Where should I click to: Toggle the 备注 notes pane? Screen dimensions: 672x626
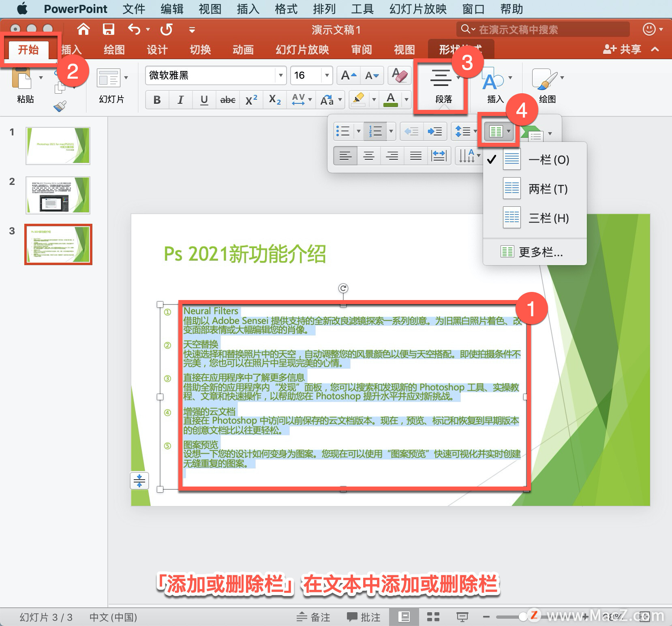(313, 617)
